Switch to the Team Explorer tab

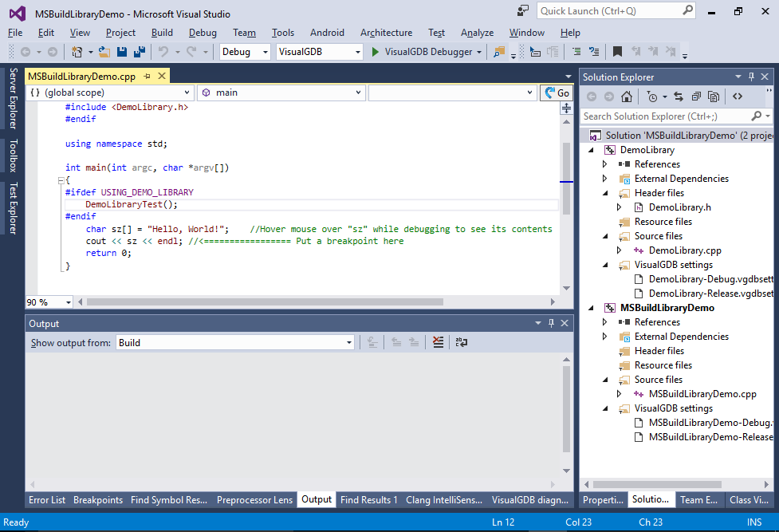click(698, 499)
